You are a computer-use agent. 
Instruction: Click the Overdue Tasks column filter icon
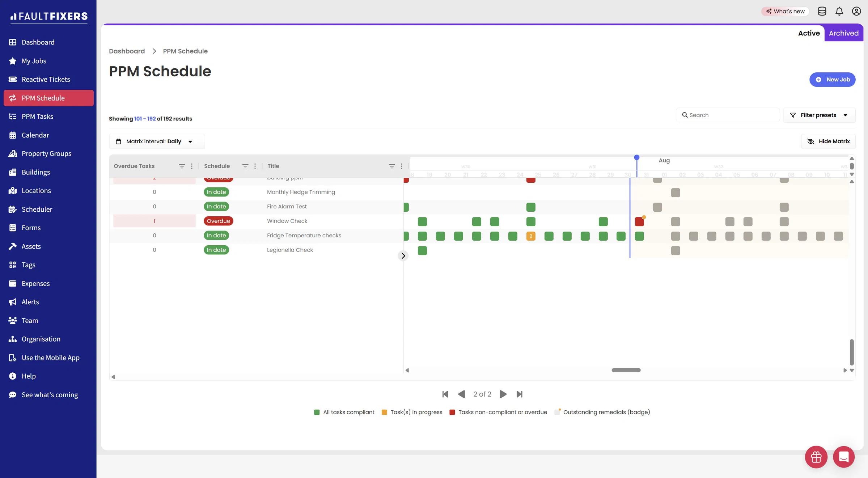[x=182, y=166]
